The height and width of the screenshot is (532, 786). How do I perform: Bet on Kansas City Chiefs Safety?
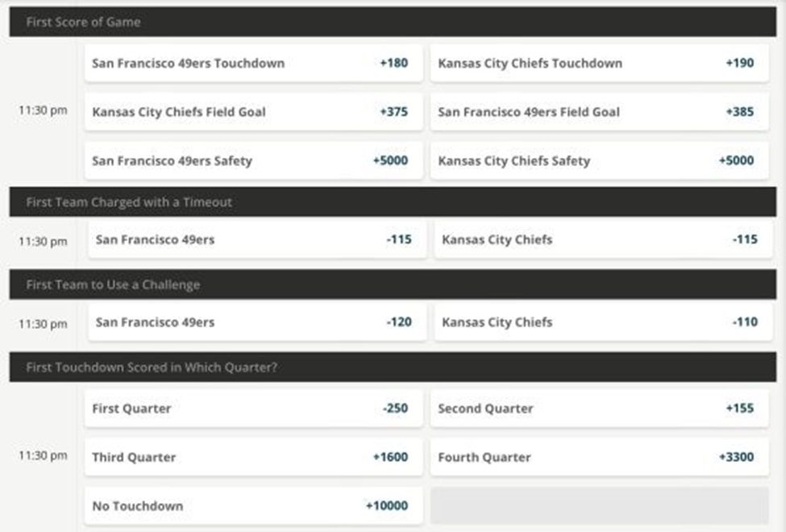tap(599, 160)
